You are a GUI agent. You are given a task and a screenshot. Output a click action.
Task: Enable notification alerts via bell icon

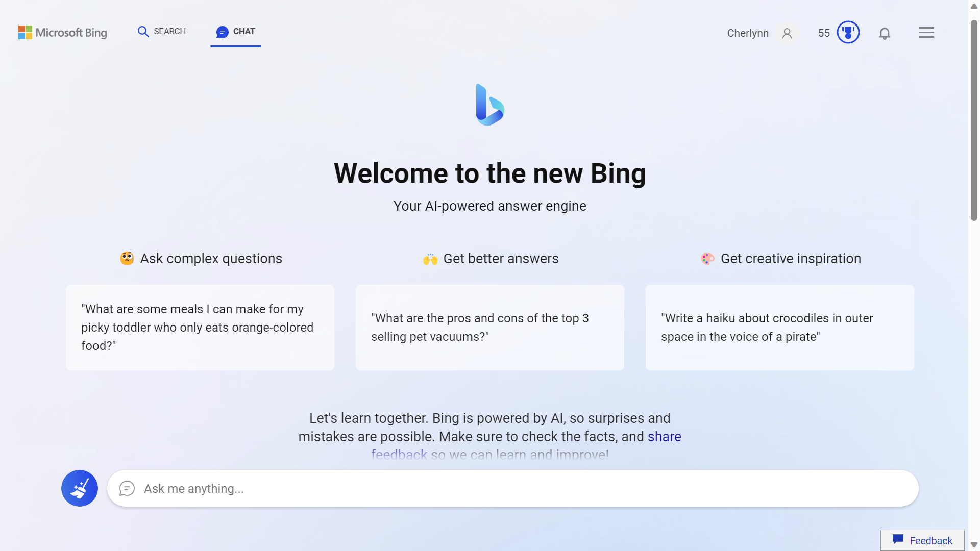(x=886, y=32)
